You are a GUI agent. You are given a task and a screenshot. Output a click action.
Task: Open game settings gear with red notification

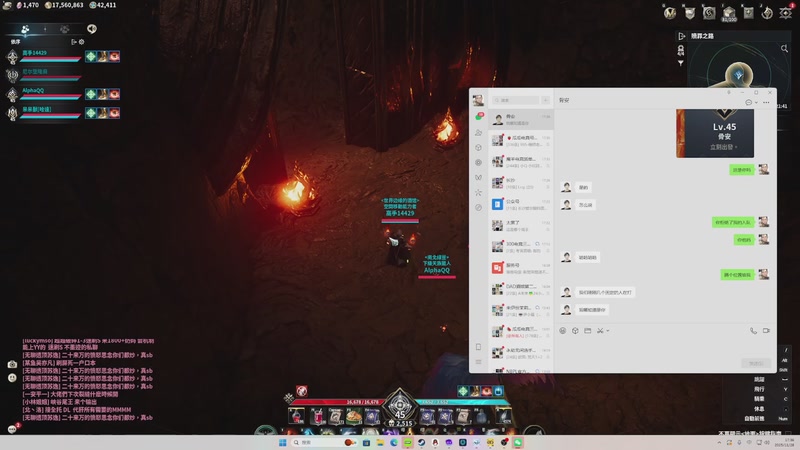[x=786, y=13]
